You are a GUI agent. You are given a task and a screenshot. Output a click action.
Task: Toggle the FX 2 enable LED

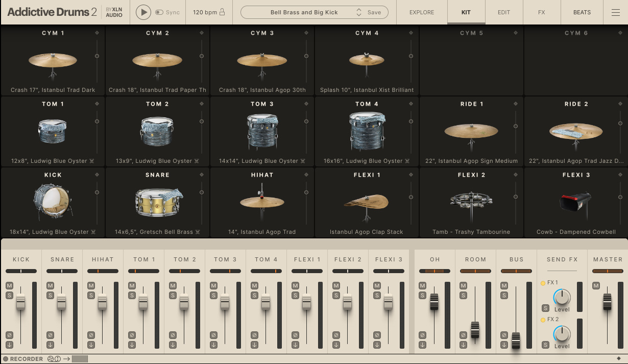click(x=543, y=320)
